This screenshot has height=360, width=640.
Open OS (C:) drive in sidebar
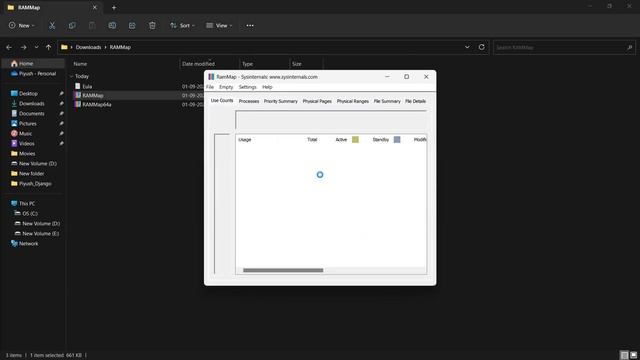[26, 213]
